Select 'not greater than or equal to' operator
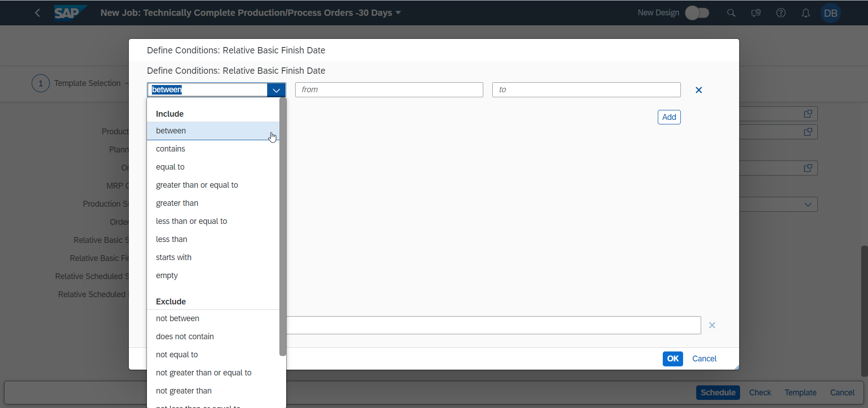This screenshot has width=868, height=408. click(x=213, y=373)
